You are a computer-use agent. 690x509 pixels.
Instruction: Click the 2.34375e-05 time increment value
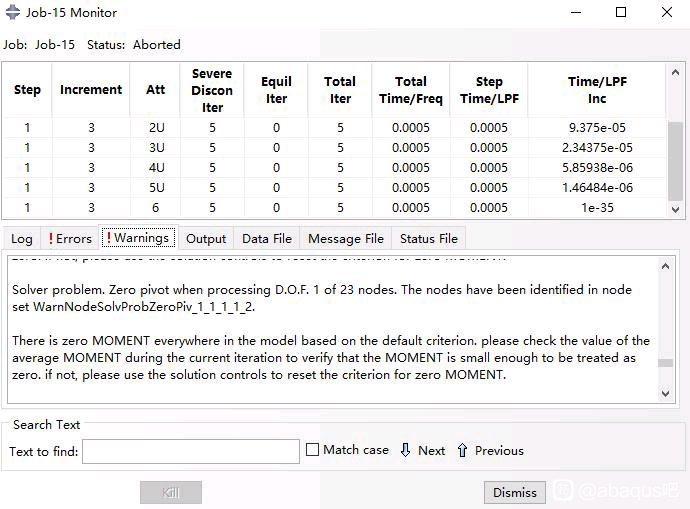tap(597, 148)
